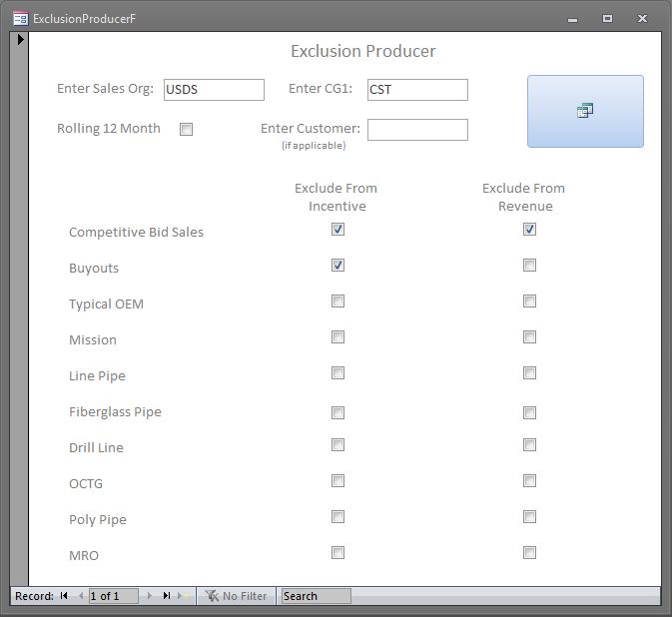Uncheck Buyouts Exclude From Incentive

[x=337, y=266]
